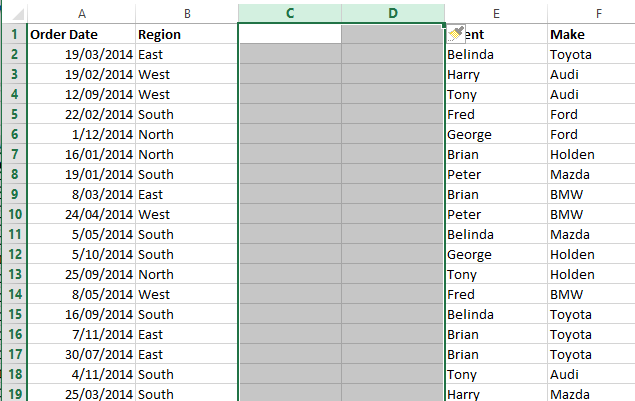Click the Holden cell in row 13

click(591, 275)
